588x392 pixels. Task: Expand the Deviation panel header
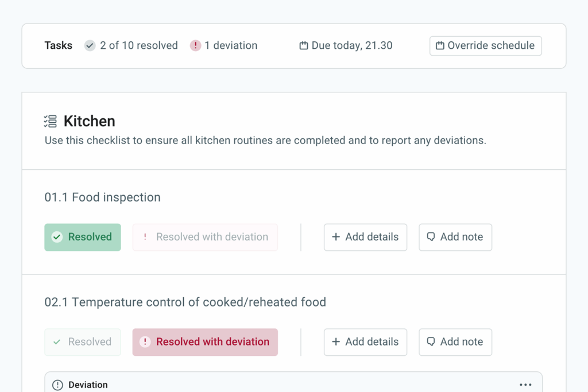click(x=88, y=385)
